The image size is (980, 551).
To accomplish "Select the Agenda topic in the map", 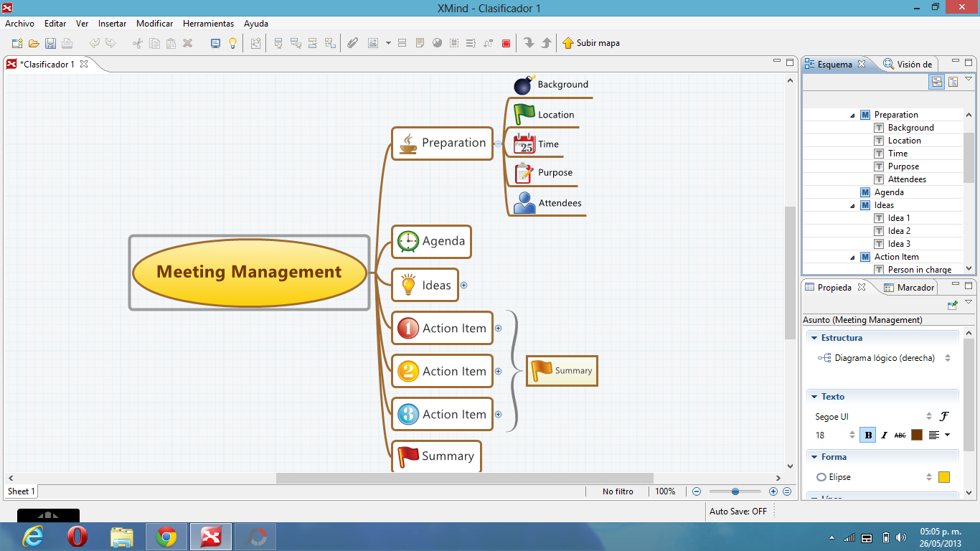I will (x=431, y=241).
